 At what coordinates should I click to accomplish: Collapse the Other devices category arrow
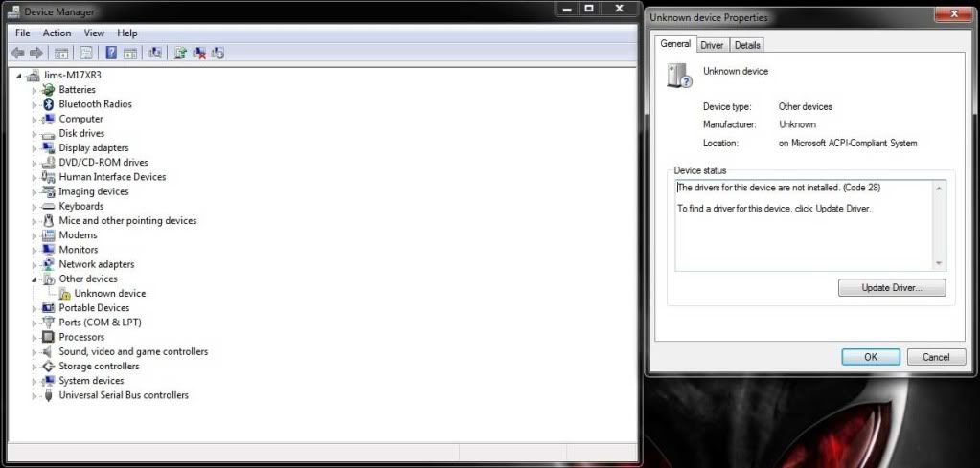point(34,279)
